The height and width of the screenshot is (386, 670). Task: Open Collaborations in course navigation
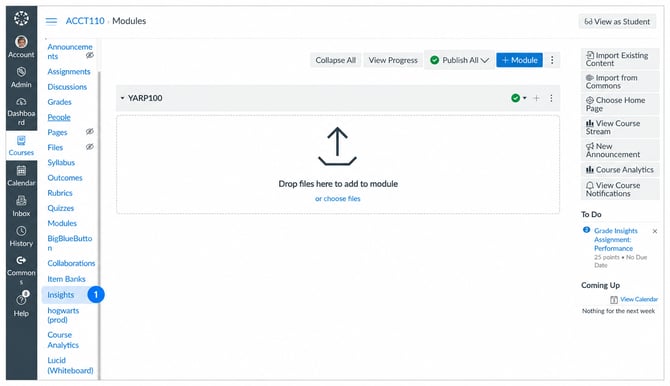click(71, 263)
